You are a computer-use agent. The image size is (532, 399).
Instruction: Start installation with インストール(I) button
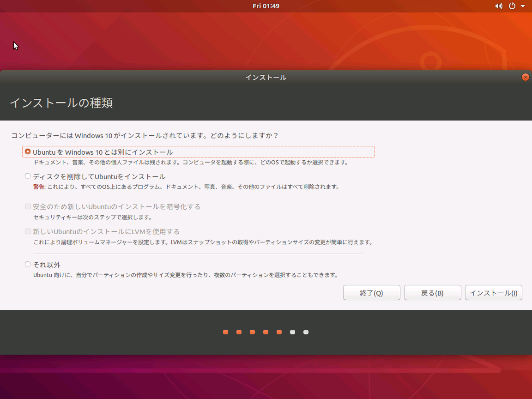tap(493, 293)
